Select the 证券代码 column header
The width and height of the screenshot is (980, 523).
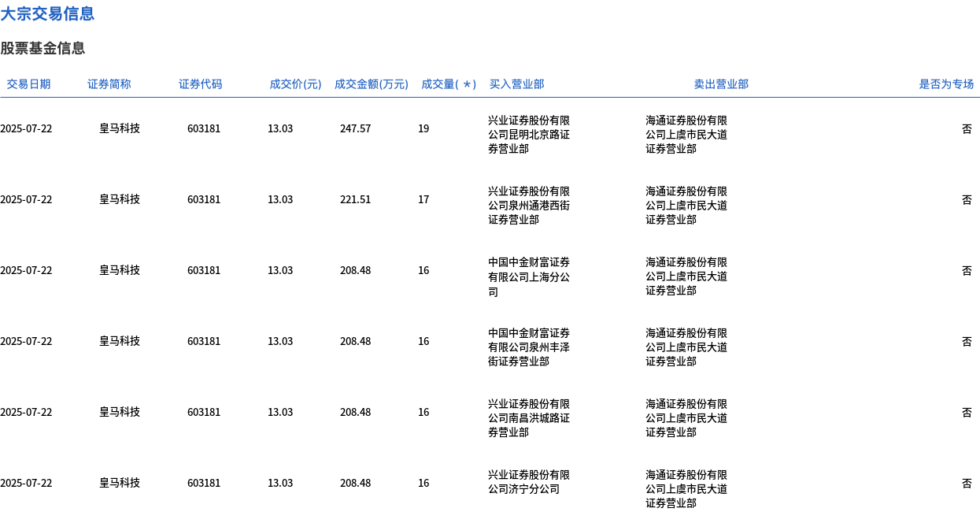click(x=201, y=84)
